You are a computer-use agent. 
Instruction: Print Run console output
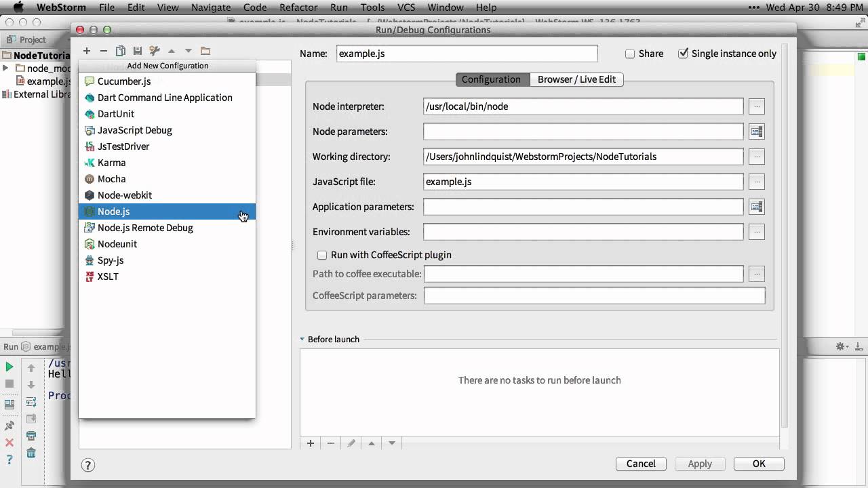pyautogui.click(x=31, y=436)
